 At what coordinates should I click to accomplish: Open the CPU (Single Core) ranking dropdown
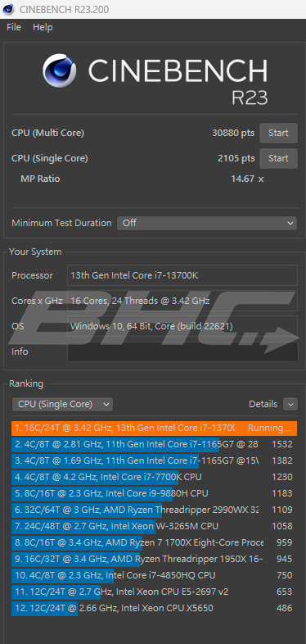tap(62, 404)
